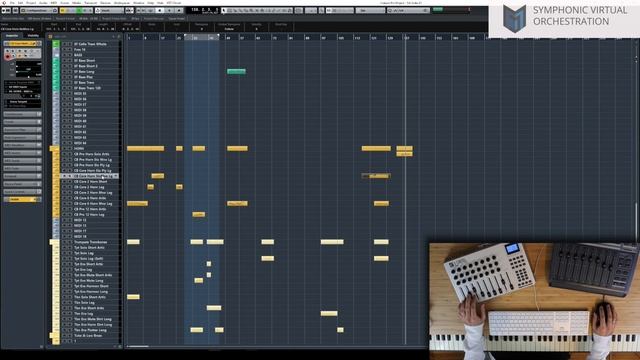Click the auto-scroll button in toolbar
The height and width of the screenshot is (360, 640).
tap(129, 10)
